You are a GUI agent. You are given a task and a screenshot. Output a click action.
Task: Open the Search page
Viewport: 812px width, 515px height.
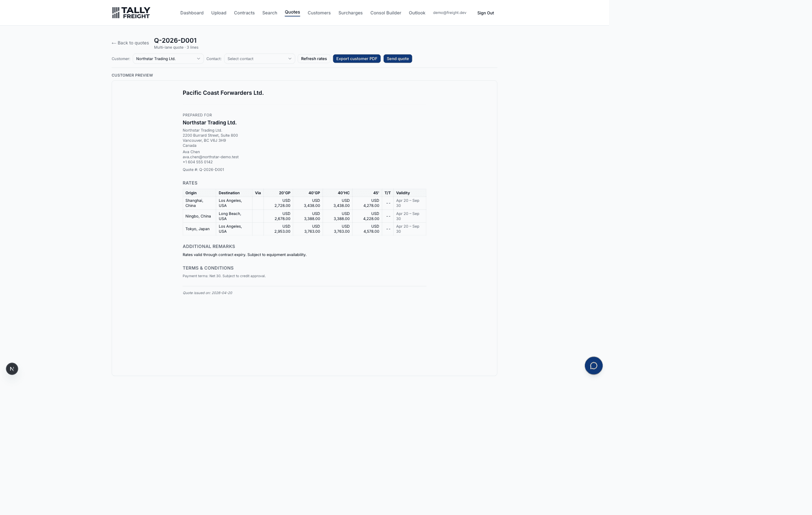click(x=269, y=13)
